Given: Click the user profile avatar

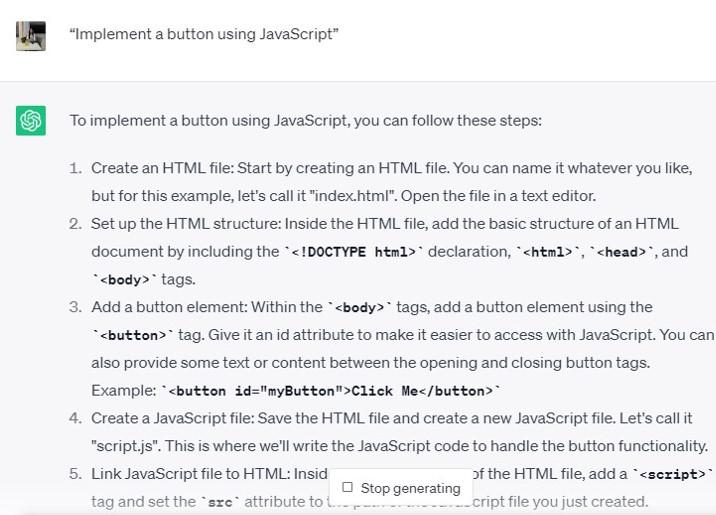Looking at the screenshot, I should [x=31, y=35].
